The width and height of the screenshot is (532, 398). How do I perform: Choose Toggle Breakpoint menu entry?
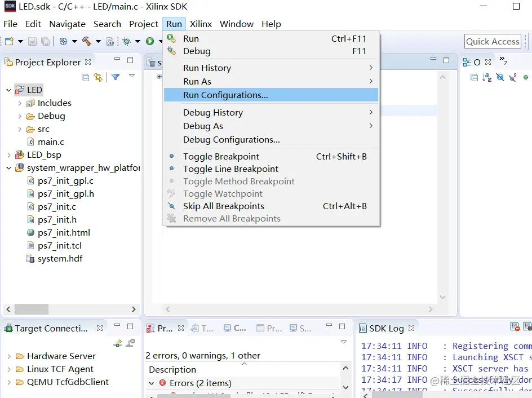[271, 156]
